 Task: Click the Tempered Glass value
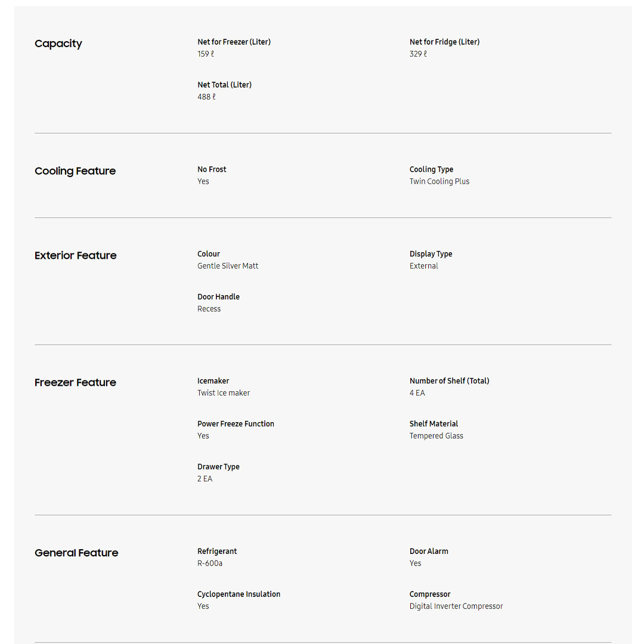[436, 436]
